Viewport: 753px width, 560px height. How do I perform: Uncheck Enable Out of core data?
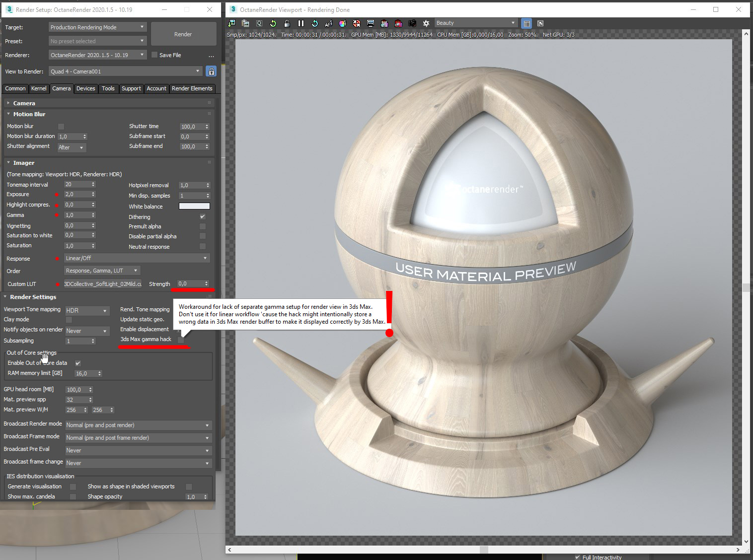coord(78,363)
